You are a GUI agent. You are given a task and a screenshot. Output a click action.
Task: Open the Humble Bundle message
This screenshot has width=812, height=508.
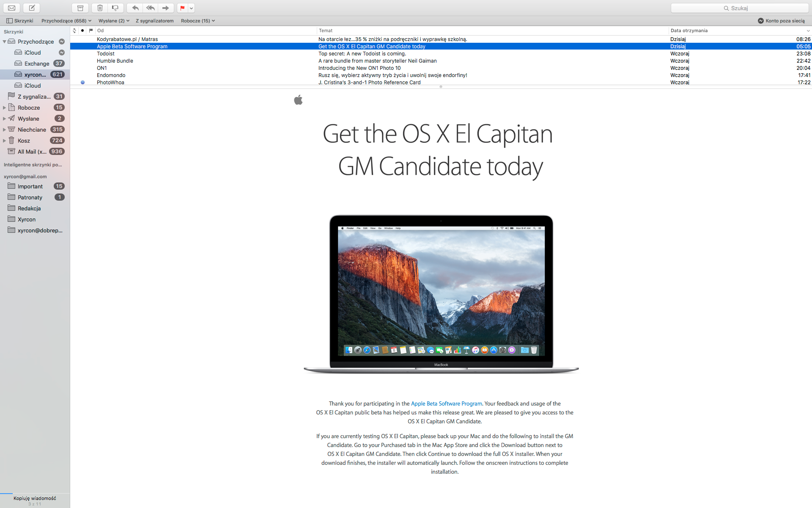coord(441,61)
